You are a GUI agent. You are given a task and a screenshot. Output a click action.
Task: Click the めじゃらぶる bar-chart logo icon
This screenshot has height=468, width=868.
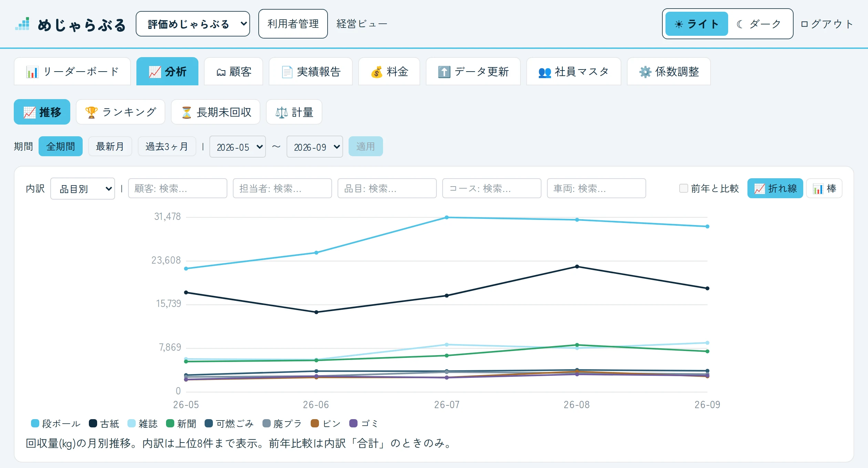(22, 24)
